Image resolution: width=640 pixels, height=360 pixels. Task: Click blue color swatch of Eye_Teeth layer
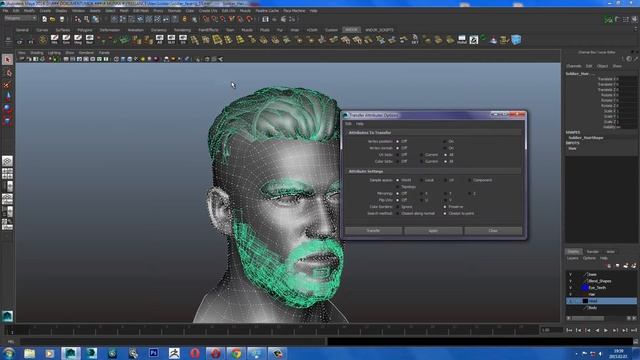584,288
